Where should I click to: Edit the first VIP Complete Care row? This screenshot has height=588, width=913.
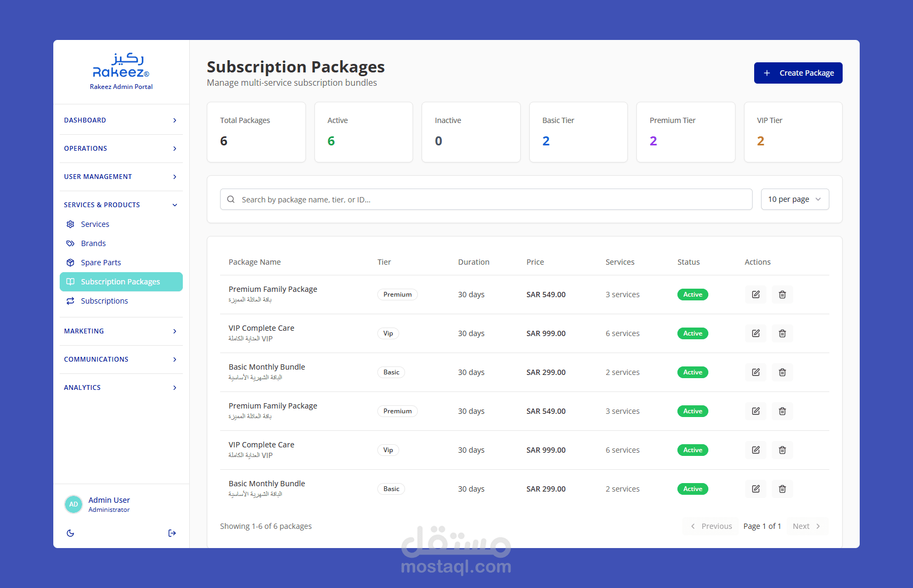click(x=756, y=333)
